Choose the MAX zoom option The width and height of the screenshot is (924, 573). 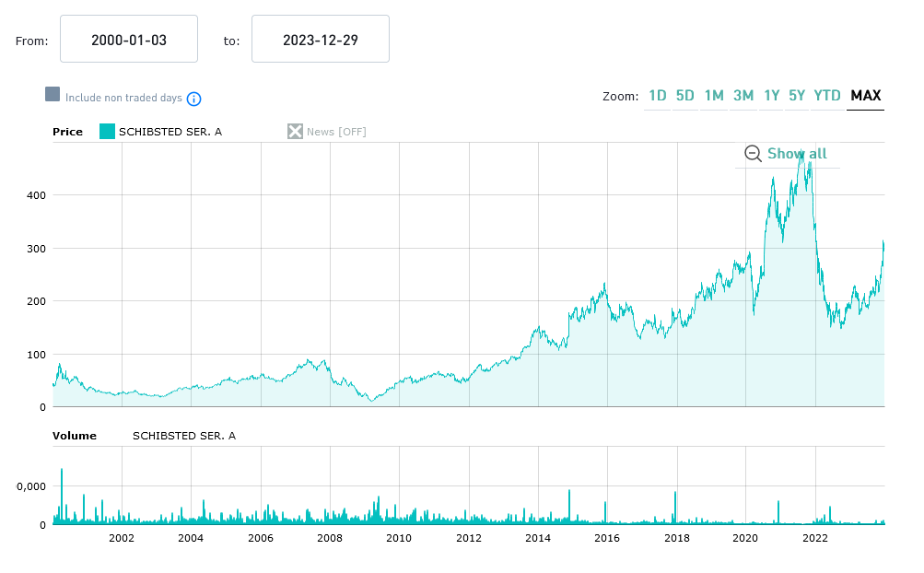click(866, 96)
